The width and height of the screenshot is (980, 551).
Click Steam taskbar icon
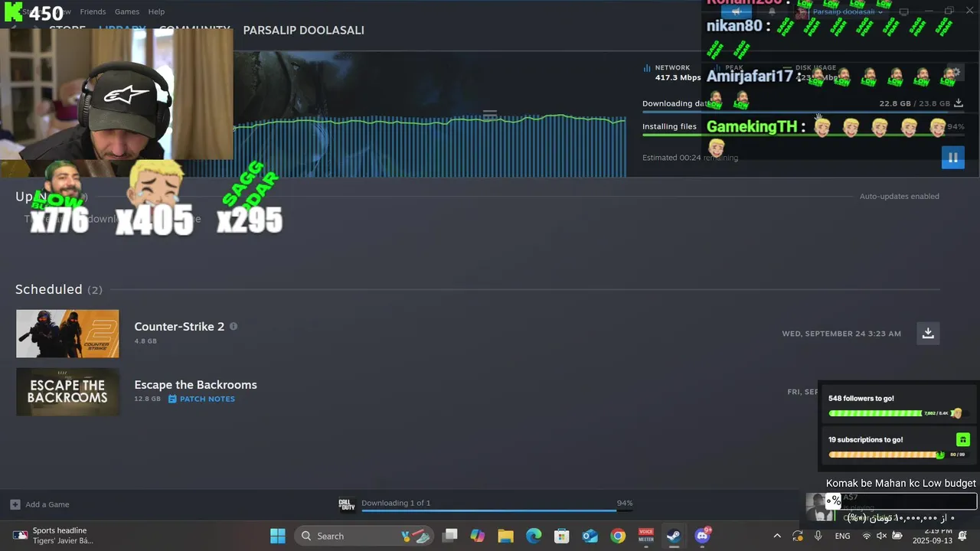(x=674, y=536)
